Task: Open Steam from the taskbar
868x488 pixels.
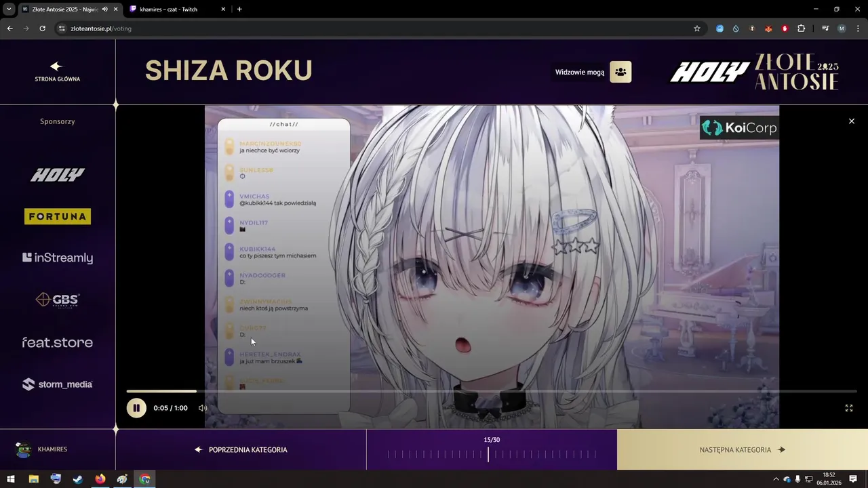Action: [x=78, y=479]
